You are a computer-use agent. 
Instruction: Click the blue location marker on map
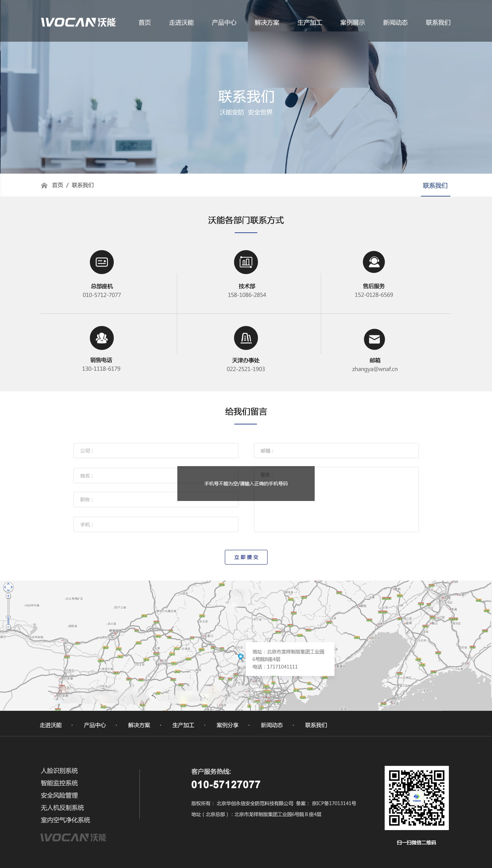[x=241, y=656]
